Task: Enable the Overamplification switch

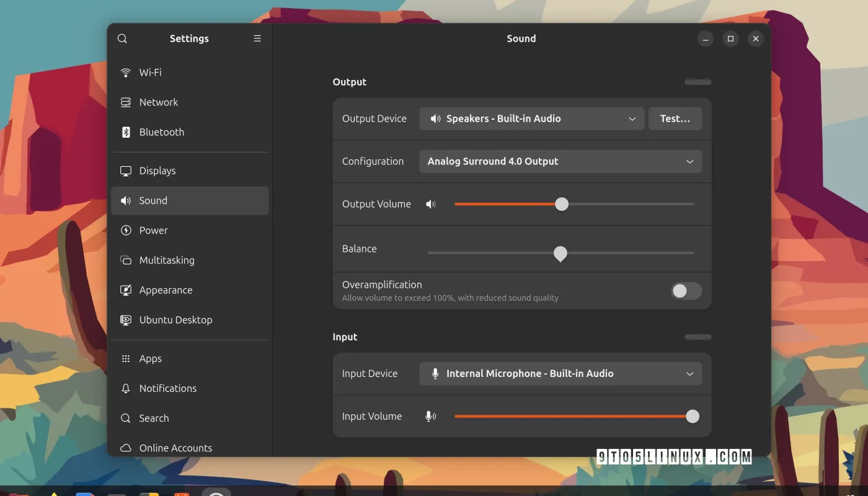Action: (x=686, y=291)
